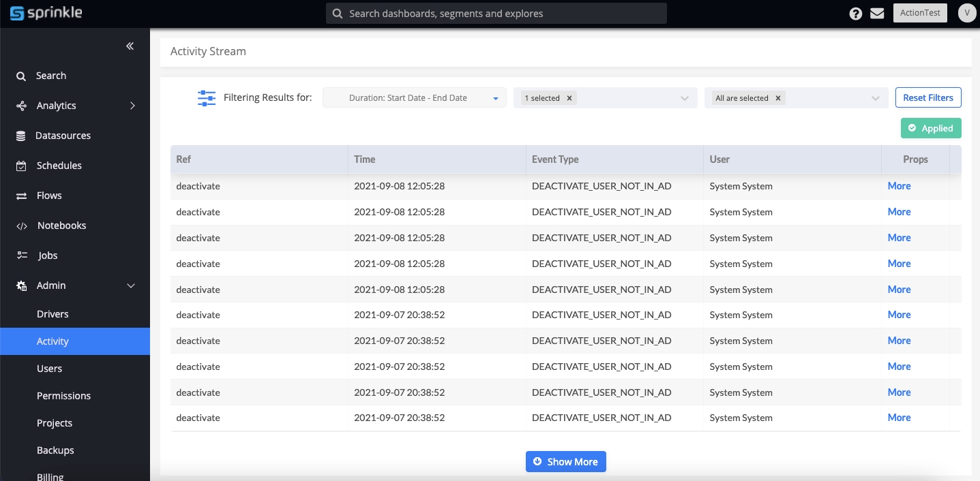This screenshot has width=980, height=481.
Task: Collapse the Admin menu section
Action: point(132,286)
